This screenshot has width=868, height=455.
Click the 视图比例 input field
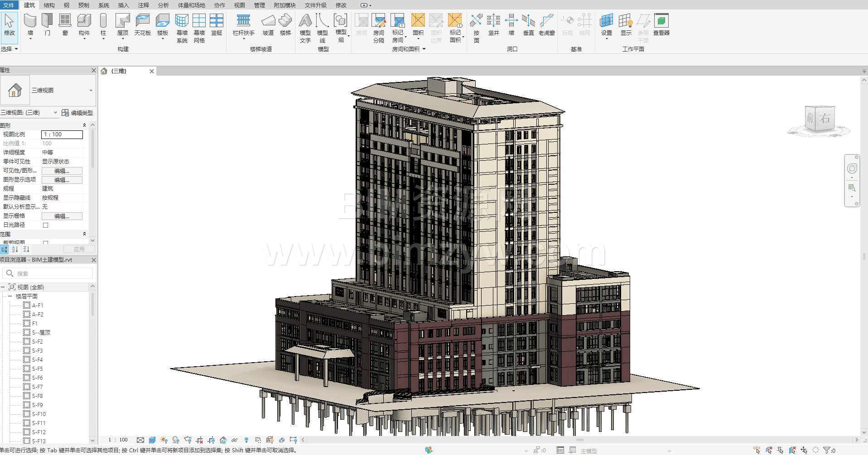coord(62,134)
